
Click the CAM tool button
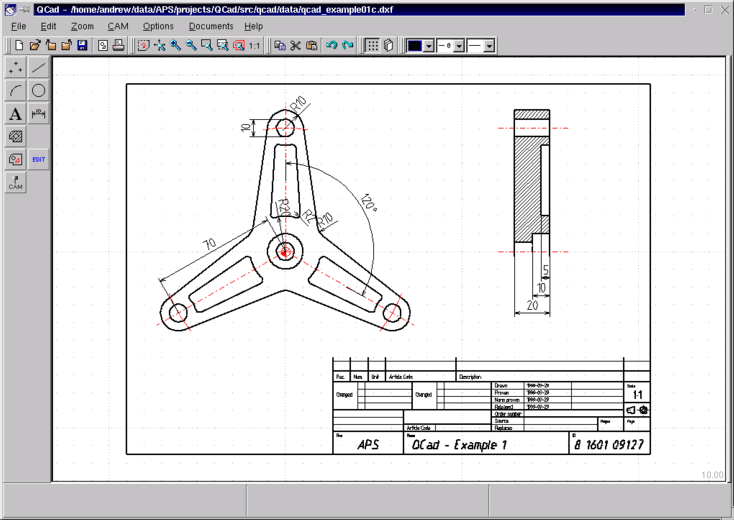[16, 183]
